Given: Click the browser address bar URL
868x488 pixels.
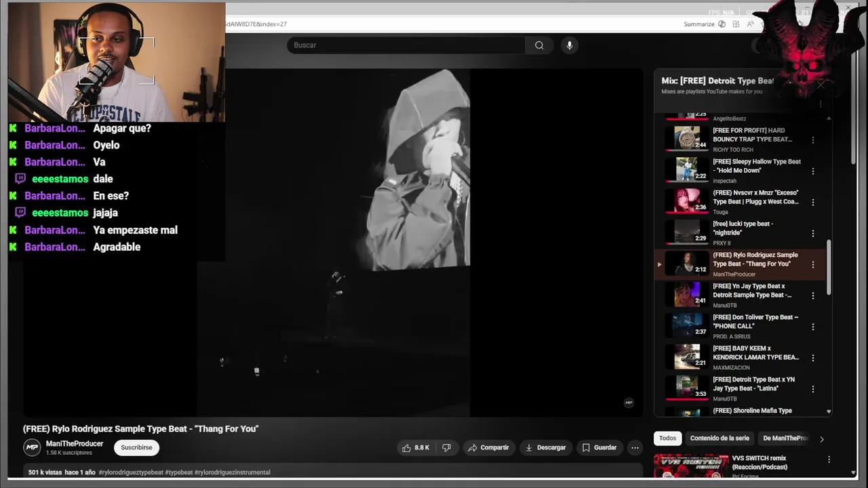Looking at the screenshot, I should [x=256, y=24].
